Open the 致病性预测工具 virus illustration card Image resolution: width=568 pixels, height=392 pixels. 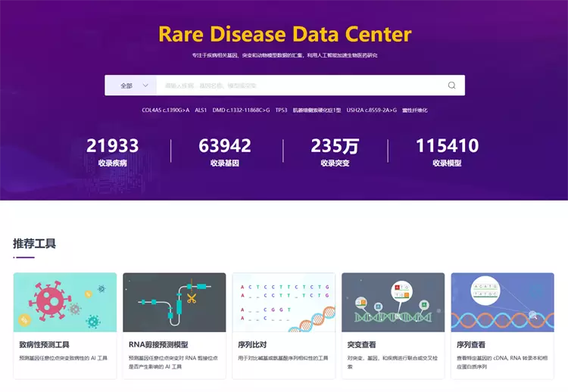65,302
